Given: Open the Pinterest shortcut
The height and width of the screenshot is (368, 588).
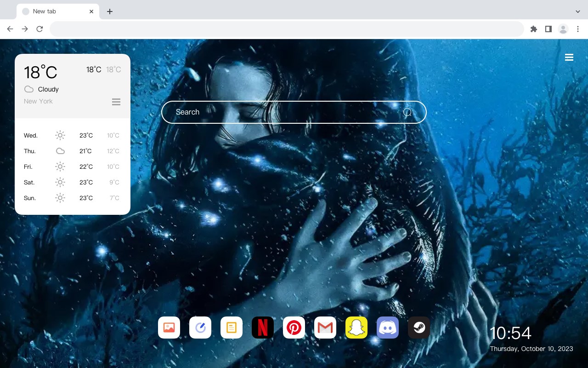Looking at the screenshot, I should [294, 328].
